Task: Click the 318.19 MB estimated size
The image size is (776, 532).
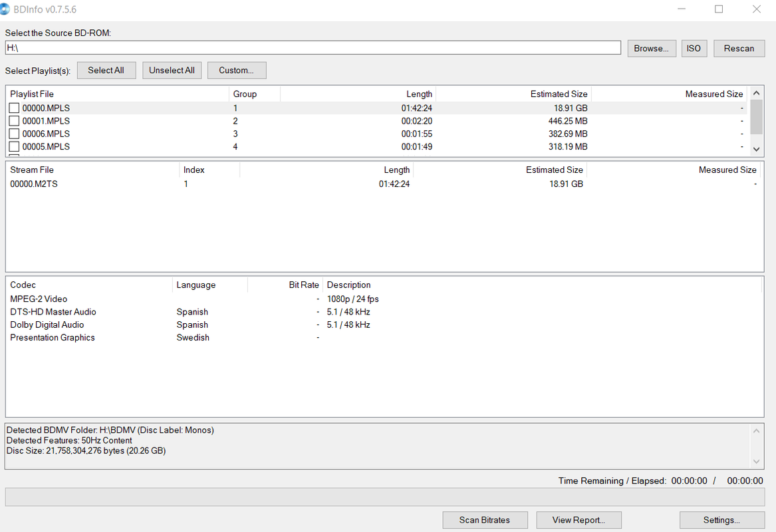Action: click(568, 146)
